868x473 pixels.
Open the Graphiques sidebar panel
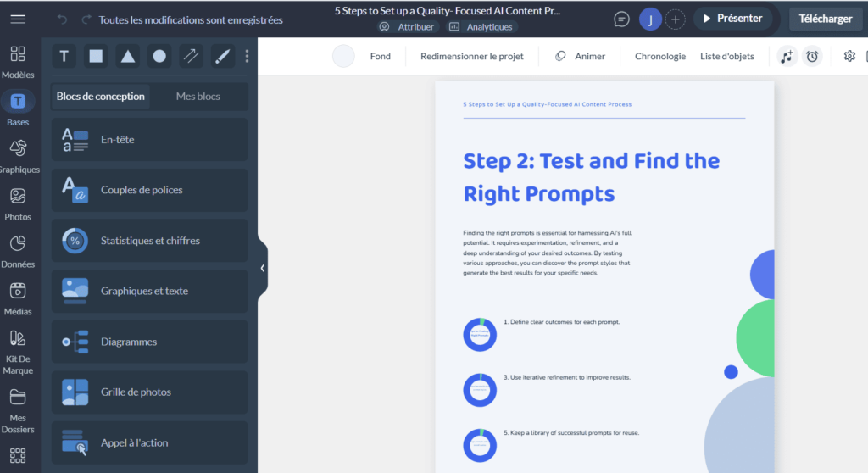click(19, 157)
